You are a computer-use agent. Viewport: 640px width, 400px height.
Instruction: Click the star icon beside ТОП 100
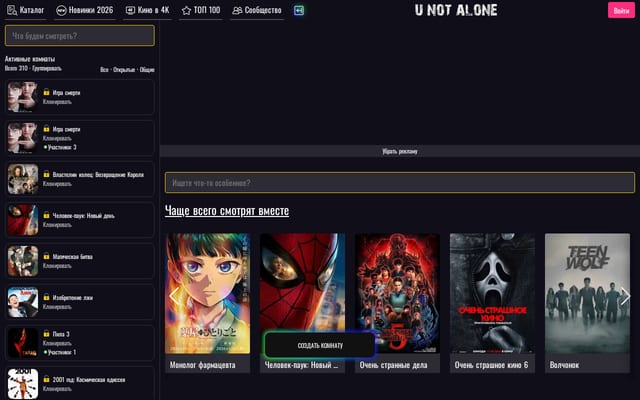pyautogui.click(x=186, y=11)
